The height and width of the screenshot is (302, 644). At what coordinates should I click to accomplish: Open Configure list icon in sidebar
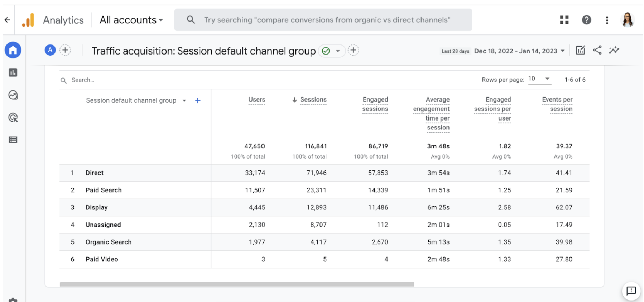13,140
